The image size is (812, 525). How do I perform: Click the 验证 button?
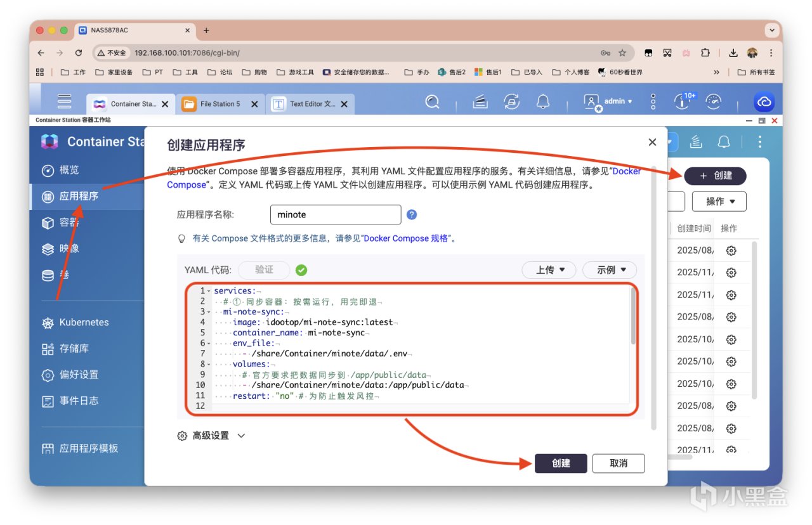[264, 270]
